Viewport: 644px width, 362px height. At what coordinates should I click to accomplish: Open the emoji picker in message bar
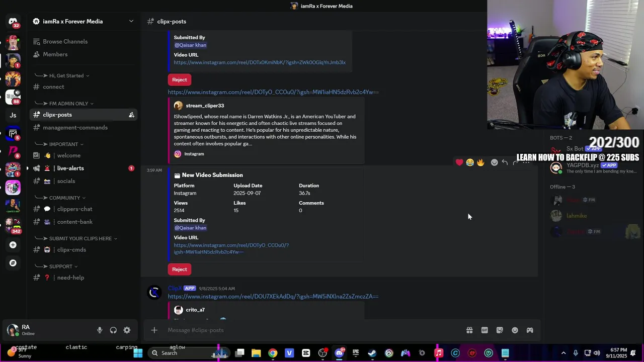(x=515, y=330)
